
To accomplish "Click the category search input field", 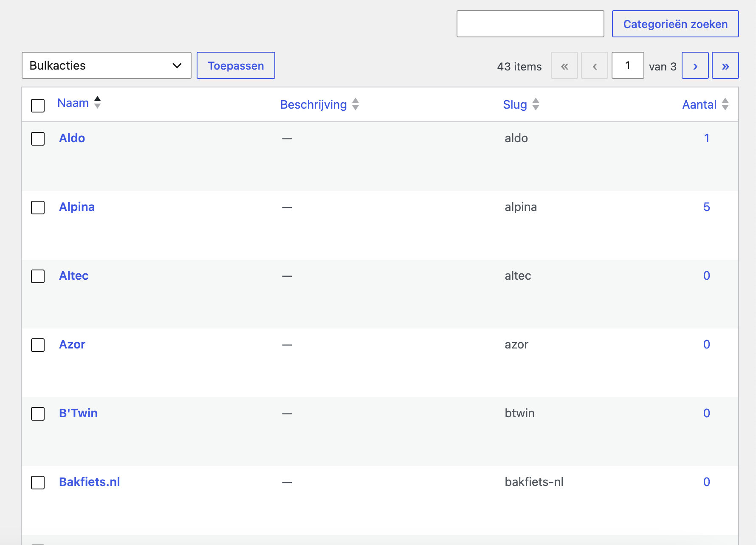I will click(530, 24).
